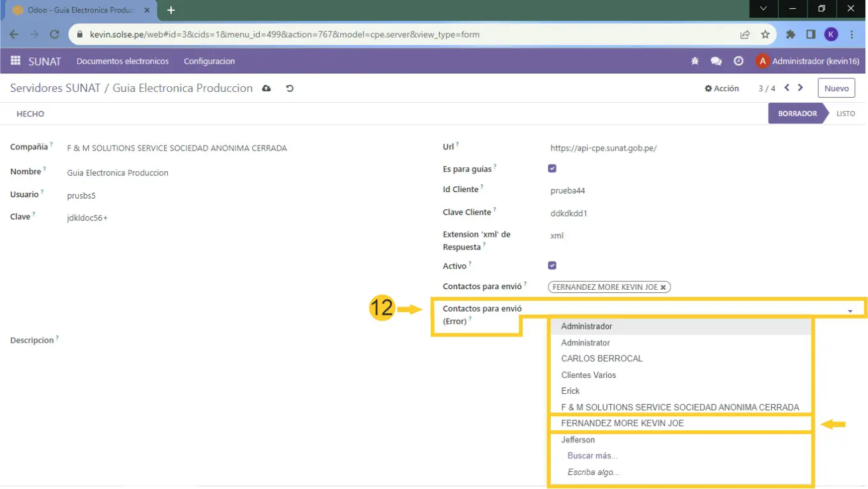Click the Nombre field Guia Electronica Produccion
Screen dimensions: 868x489
coord(117,173)
